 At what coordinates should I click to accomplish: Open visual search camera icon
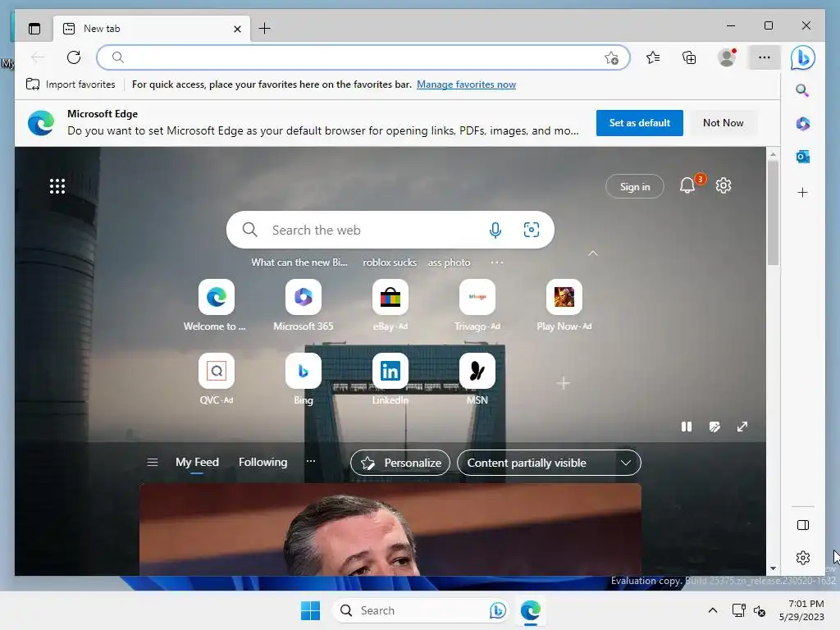[532, 230]
